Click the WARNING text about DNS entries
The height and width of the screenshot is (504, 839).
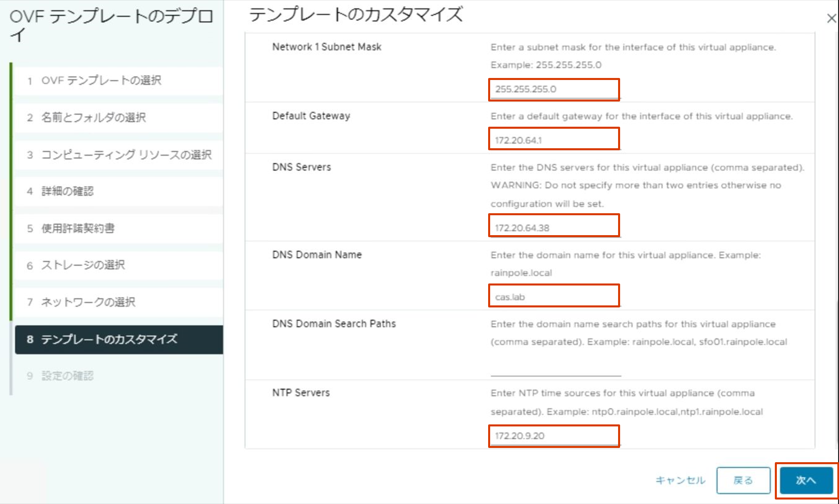pos(636,195)
